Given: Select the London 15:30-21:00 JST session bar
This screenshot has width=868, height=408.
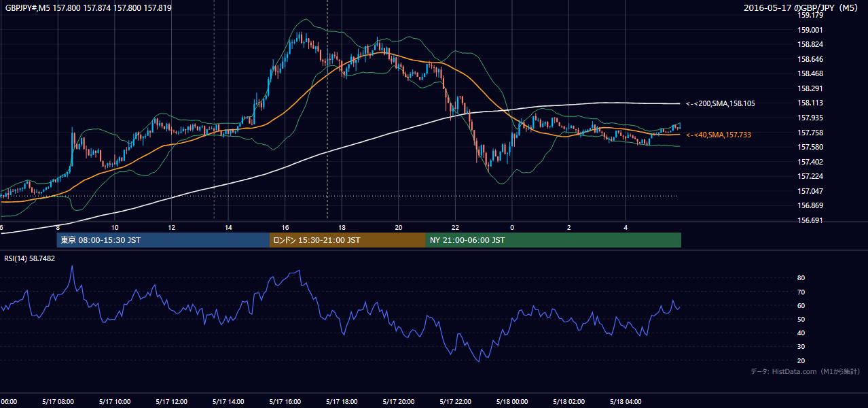Looking at the screenshot, I should (x=348, y=240).
